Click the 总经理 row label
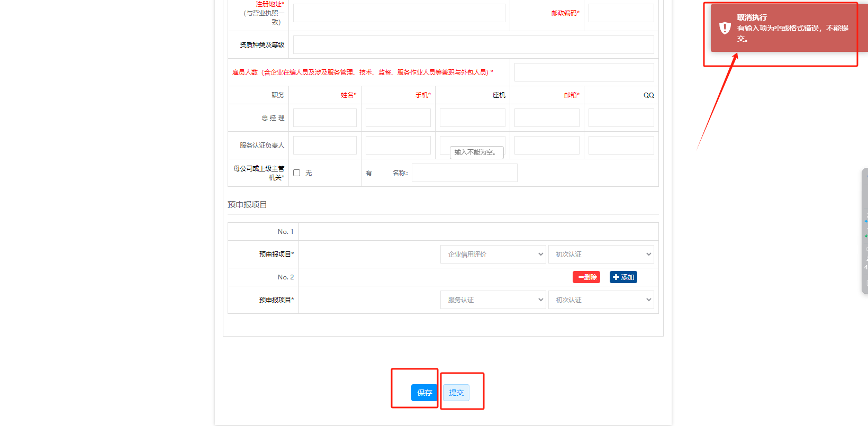 tap(273, 118)
